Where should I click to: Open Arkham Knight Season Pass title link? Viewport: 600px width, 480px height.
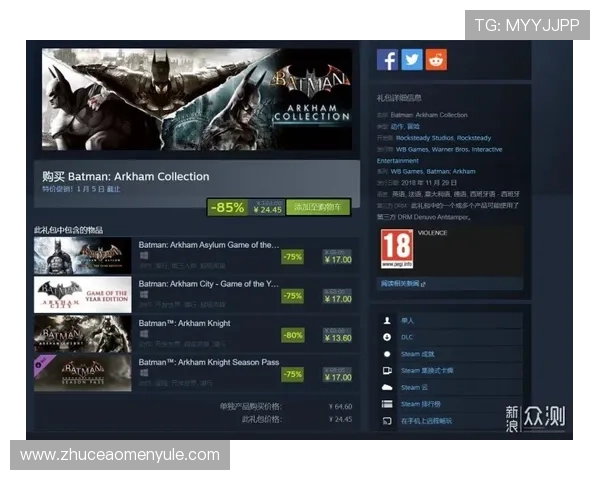(208, 363)
